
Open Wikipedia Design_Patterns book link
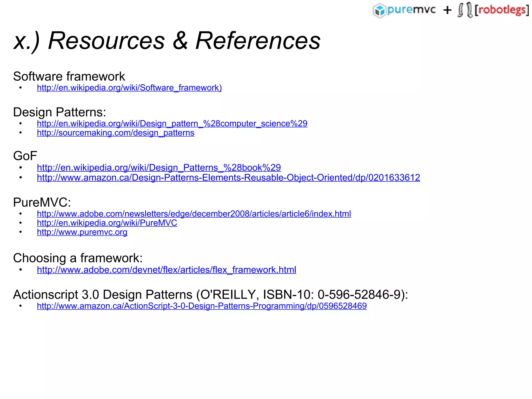tap(159, 168)
